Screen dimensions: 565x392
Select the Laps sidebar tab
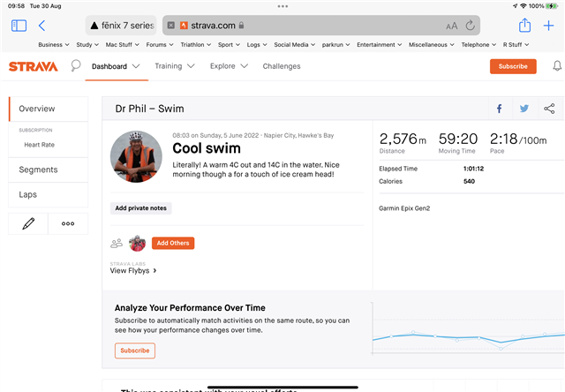click(49, 194)
